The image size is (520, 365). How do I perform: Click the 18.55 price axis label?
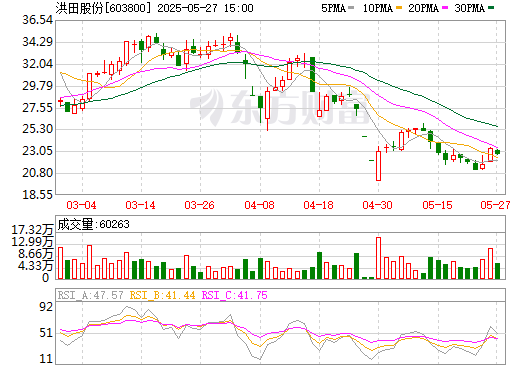[x=37, y=195]
